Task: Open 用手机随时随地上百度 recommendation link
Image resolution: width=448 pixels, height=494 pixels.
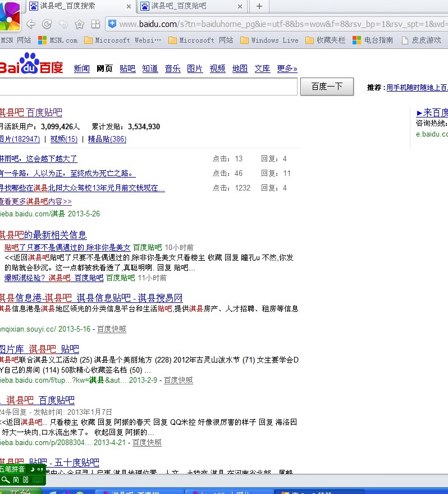Action: click(417, 88)
